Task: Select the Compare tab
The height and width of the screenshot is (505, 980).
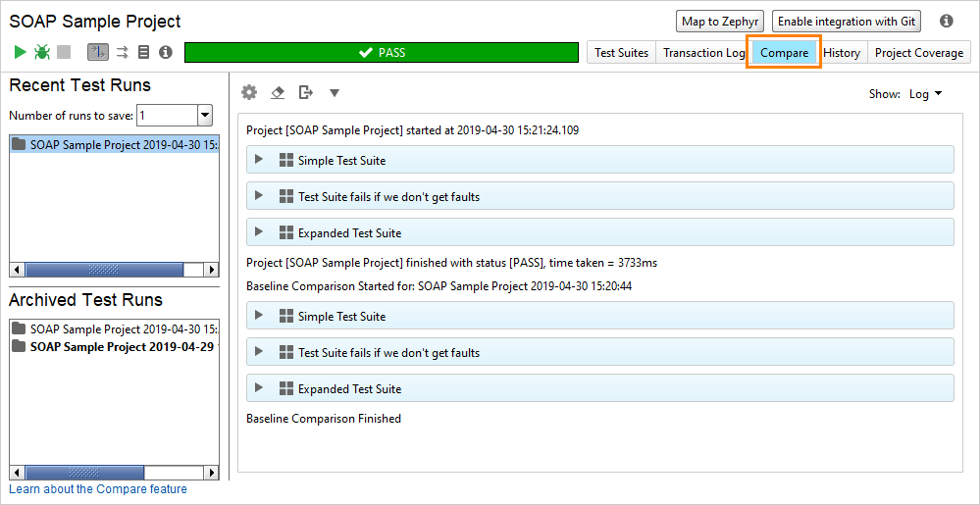Action: coord(784,53)
